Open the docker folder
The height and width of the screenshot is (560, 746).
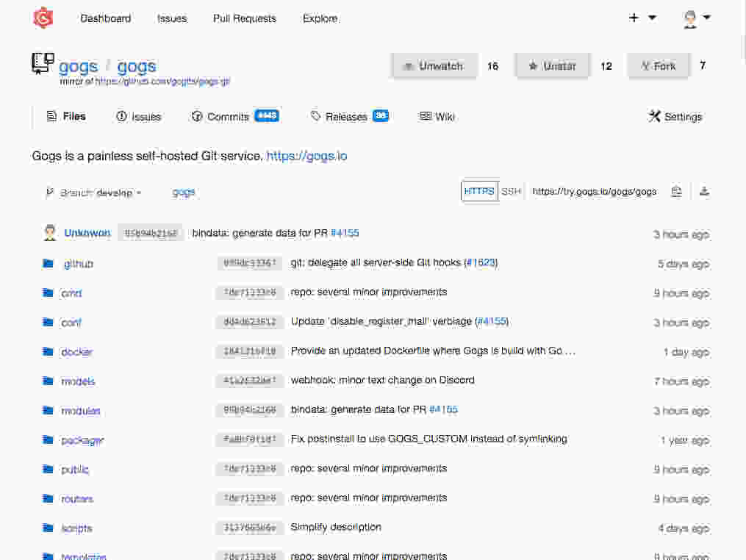(77, 352)
